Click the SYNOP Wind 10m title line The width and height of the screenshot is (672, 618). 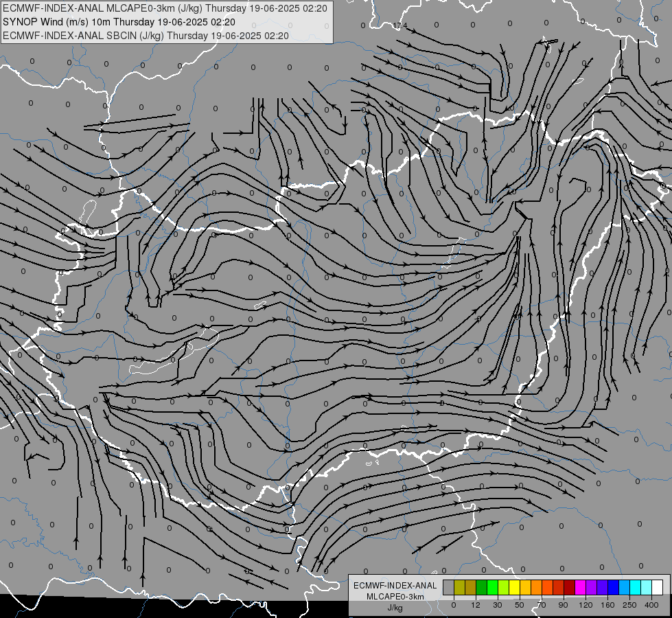119,22
